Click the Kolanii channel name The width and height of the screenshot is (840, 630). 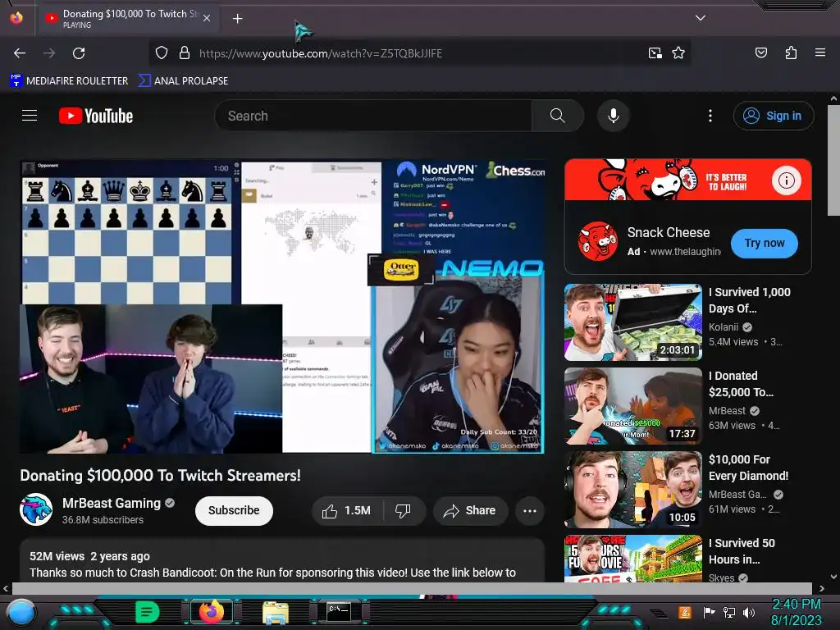(724, 326)
